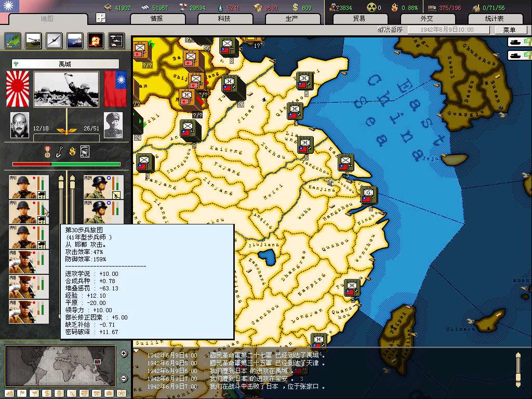This screenshot has width=532, height=399.
Task: Open the 地图 map tab
Action: 47,18
